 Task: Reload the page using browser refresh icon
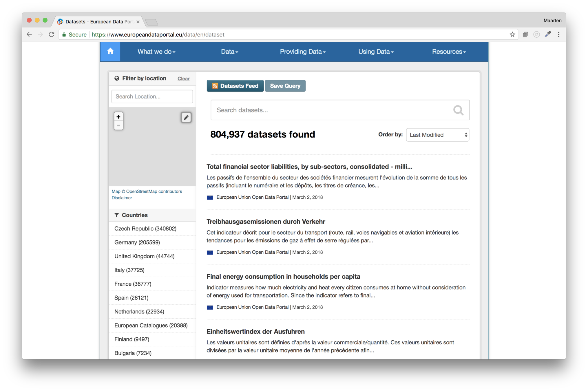[52, 34]
